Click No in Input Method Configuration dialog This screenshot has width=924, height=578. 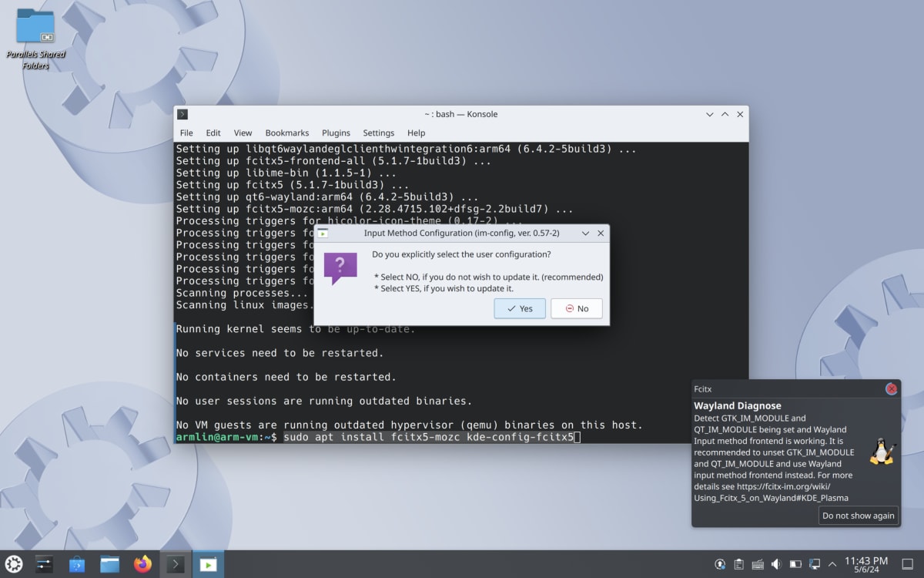click(x=577, y=308)
